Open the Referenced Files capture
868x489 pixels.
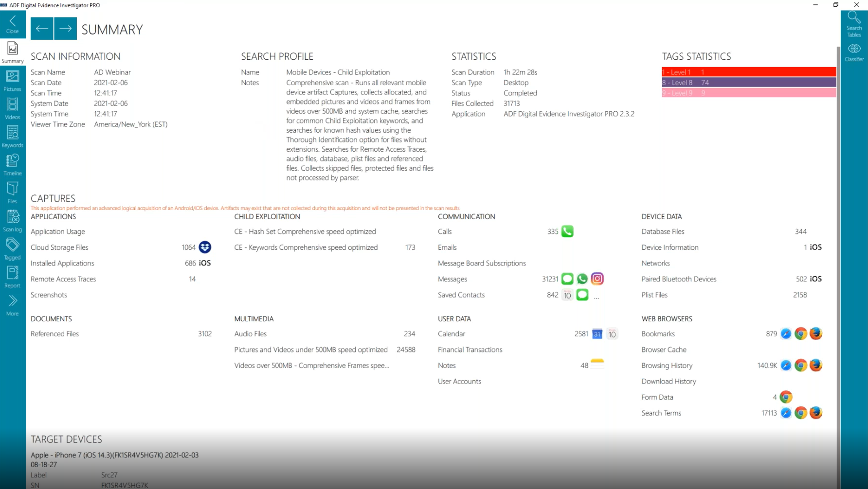pos(54,334)
